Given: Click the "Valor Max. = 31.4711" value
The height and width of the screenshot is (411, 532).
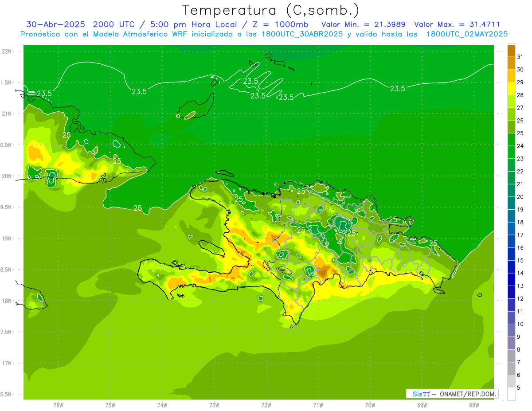Looking at the screenshot, I should click(x=457, y=24).
